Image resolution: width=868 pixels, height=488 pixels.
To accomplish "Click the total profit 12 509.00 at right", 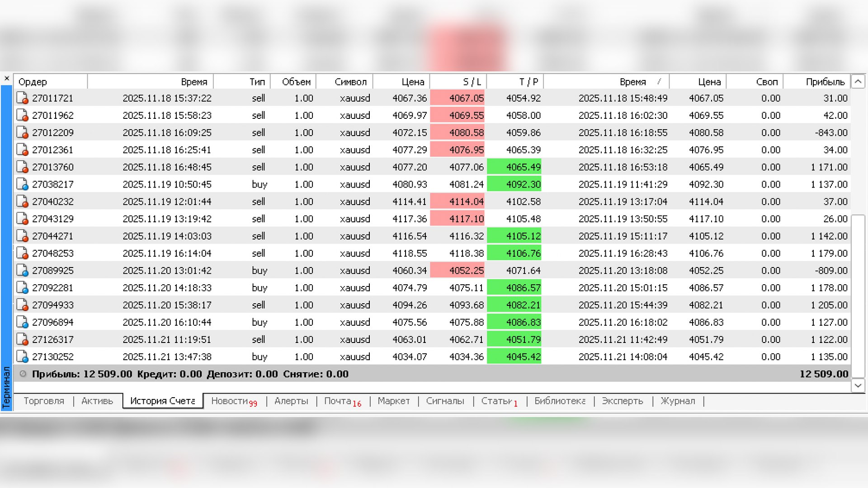I will point(824,374).
